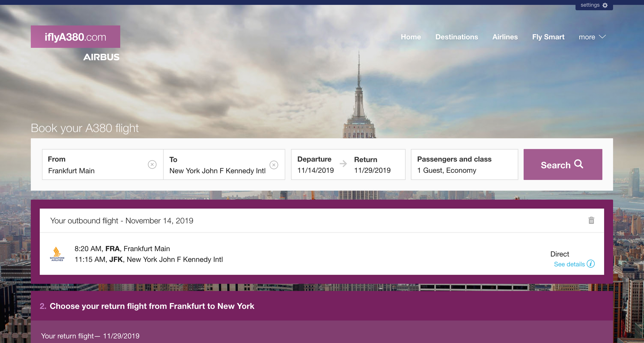Click the info icon beside See details
This screenshot has width=644, height=343.
pos(591,264)
